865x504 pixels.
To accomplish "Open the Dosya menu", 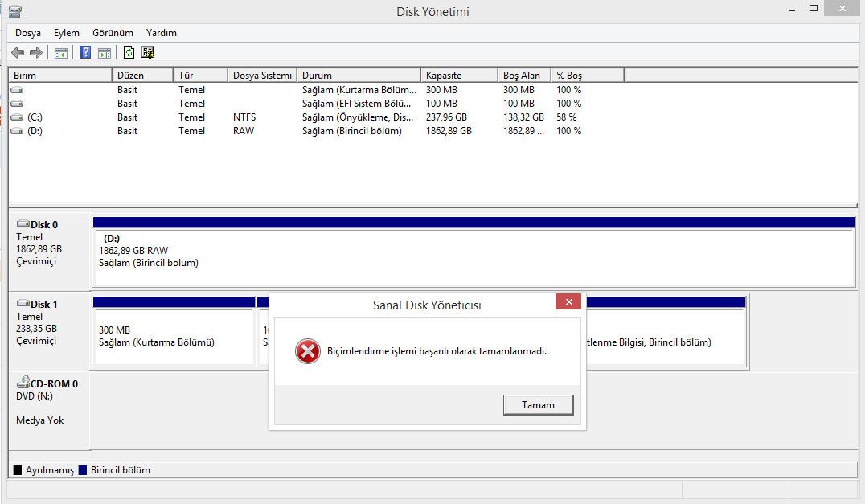I will 28,33.
